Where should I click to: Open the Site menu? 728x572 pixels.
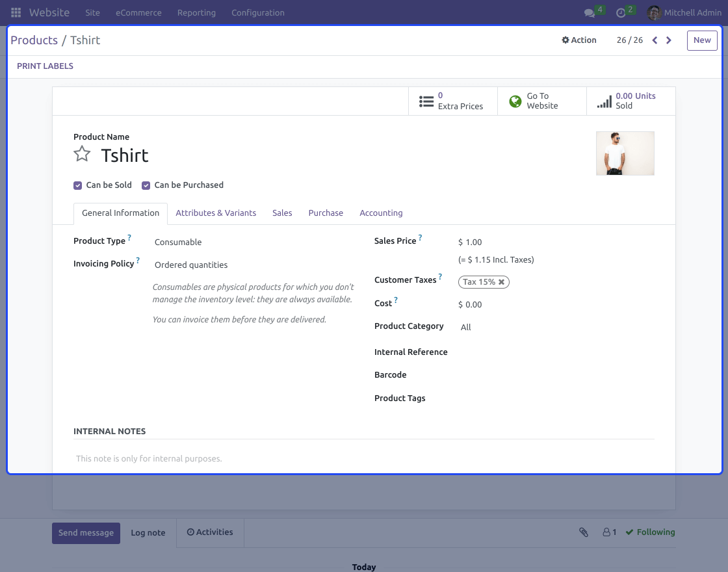click(x=92, y=12)
